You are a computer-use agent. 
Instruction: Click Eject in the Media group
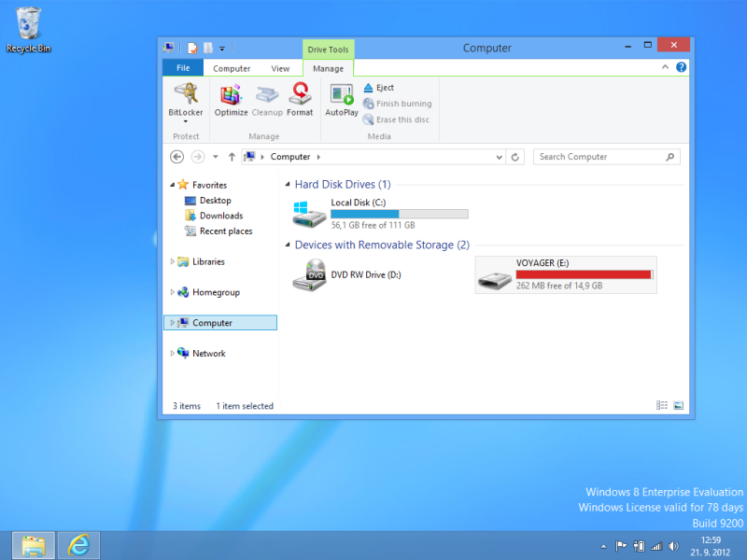tap(378, 88)
